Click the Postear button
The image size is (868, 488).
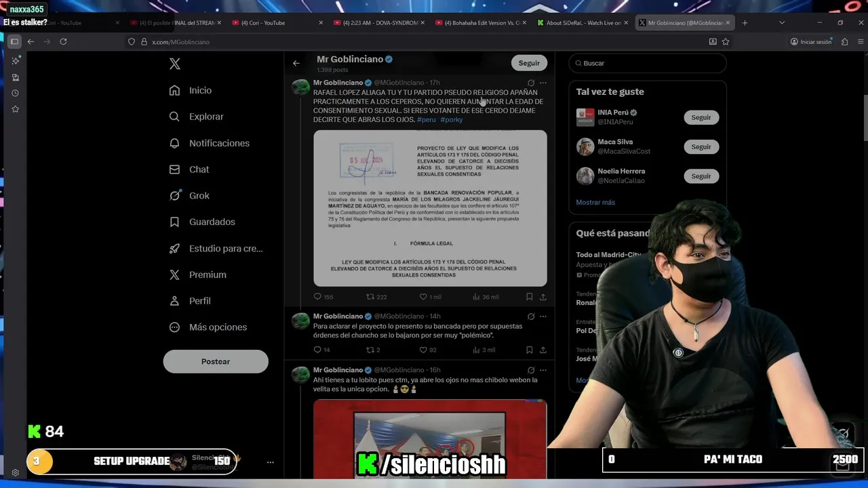pos(216,361)
